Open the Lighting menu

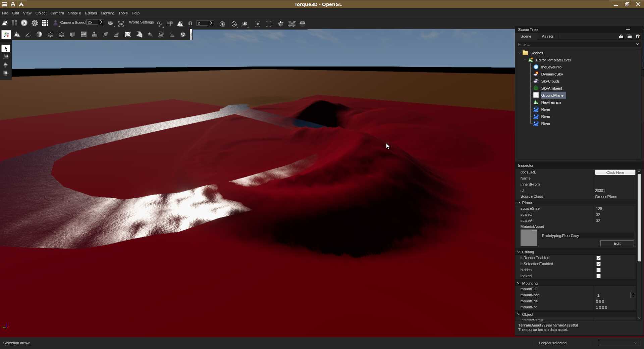coord(108,13)
